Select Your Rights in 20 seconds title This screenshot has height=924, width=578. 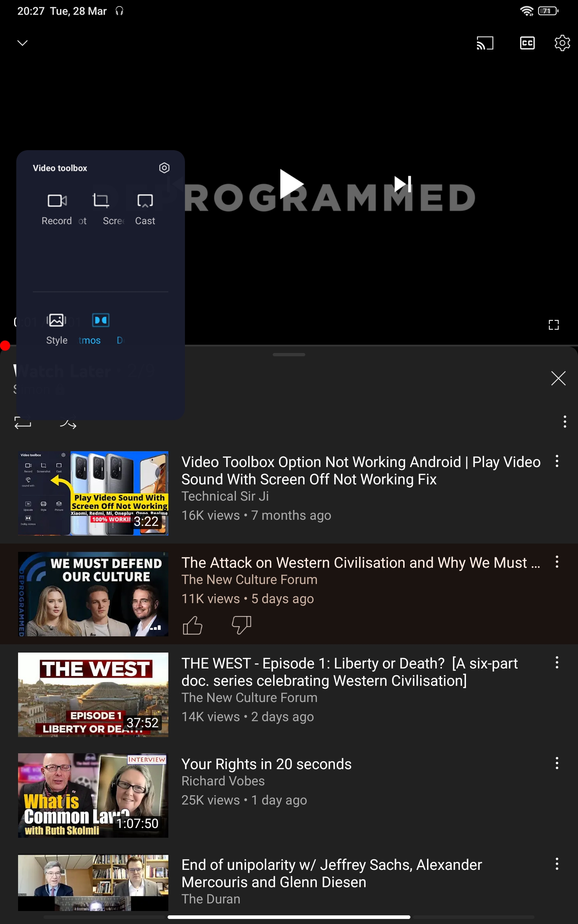point(267,764)
